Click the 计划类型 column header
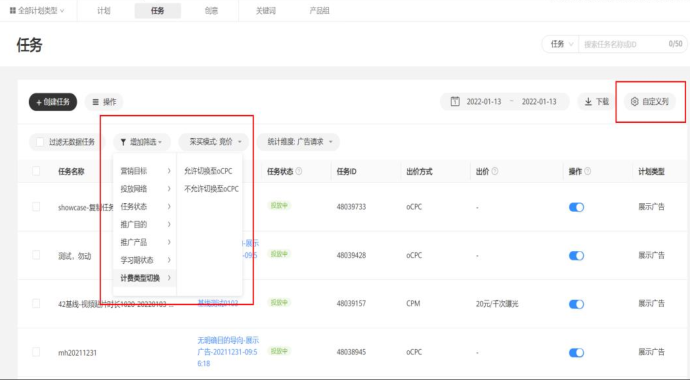This screenshot has height=380, width=690. (651, 172)
